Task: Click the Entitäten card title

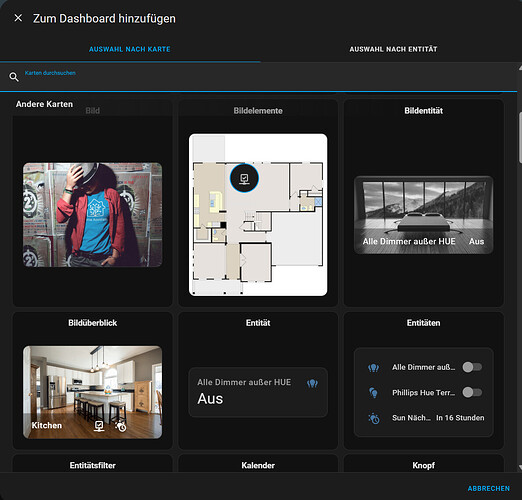Action: (424, 323)
